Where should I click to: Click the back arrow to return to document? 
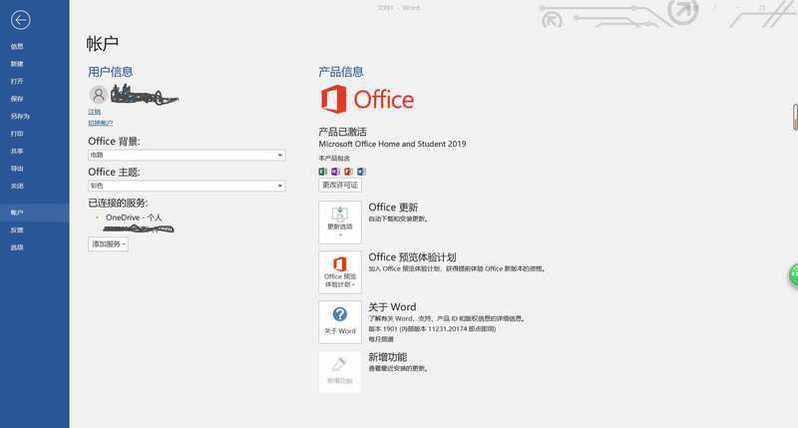20,20
